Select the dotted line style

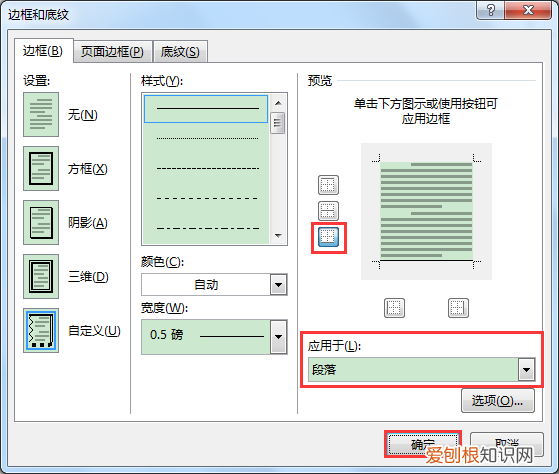coord(207,138)
